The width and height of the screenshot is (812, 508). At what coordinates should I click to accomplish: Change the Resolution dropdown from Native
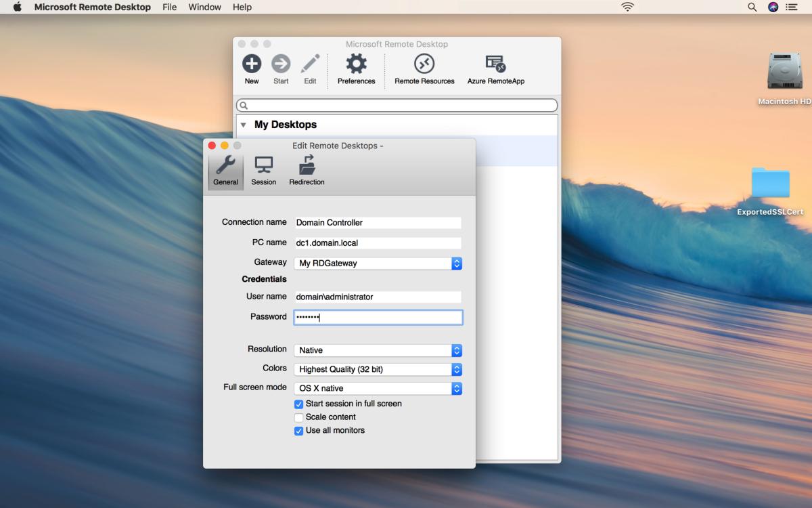click(x=457, y=350)
